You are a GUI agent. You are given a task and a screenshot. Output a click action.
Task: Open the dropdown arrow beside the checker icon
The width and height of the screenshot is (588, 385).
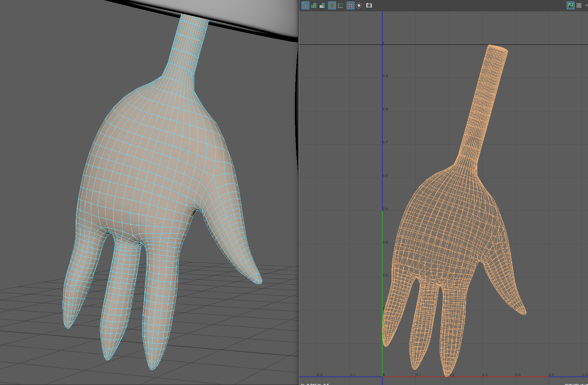click(x=586, y=5)
